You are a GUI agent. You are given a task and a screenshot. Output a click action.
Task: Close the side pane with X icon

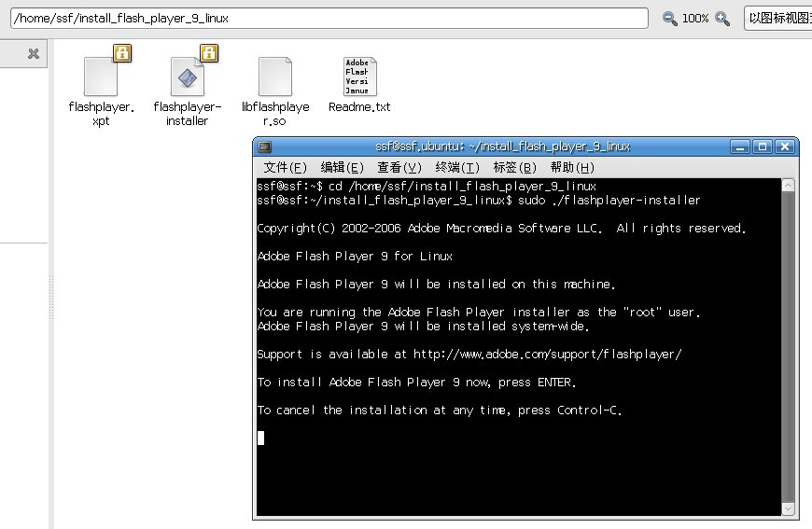point(34,53)
